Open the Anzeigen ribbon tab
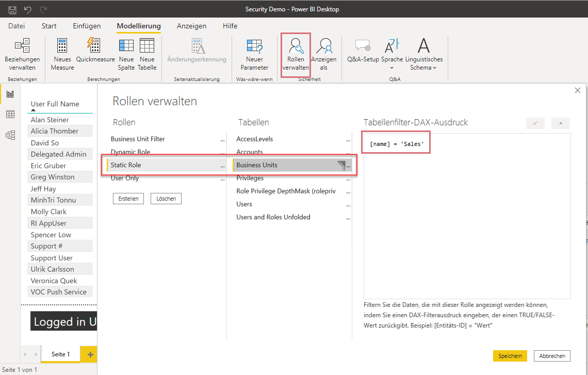Viewport: 588px width, 375px height. [192, 26]
